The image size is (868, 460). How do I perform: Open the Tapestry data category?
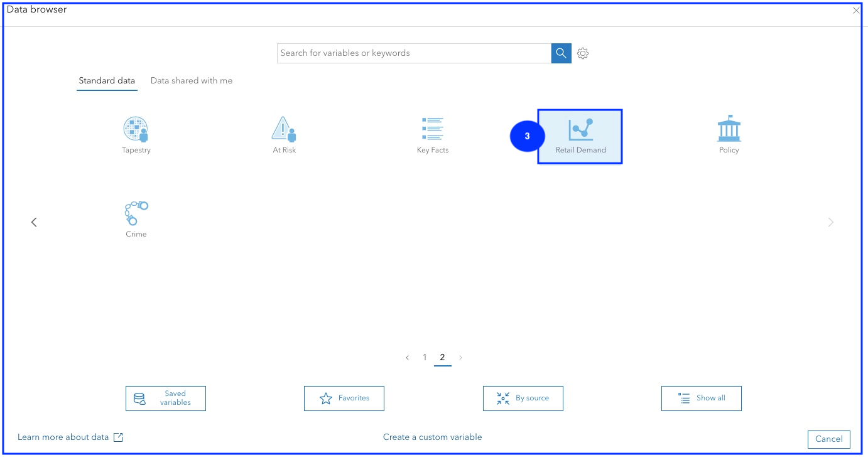tap(136, 134)
